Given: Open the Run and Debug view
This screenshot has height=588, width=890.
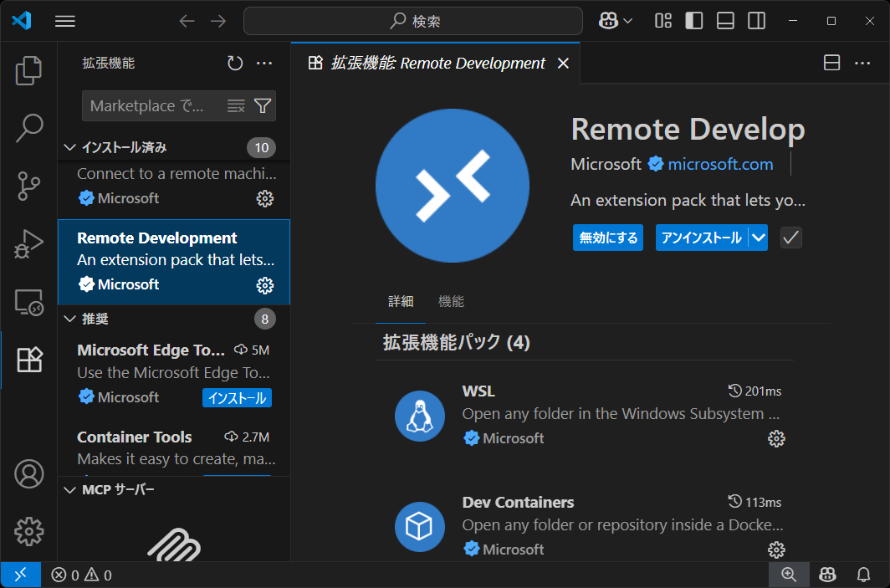Looking at the screenshot, I should [28, 244].
